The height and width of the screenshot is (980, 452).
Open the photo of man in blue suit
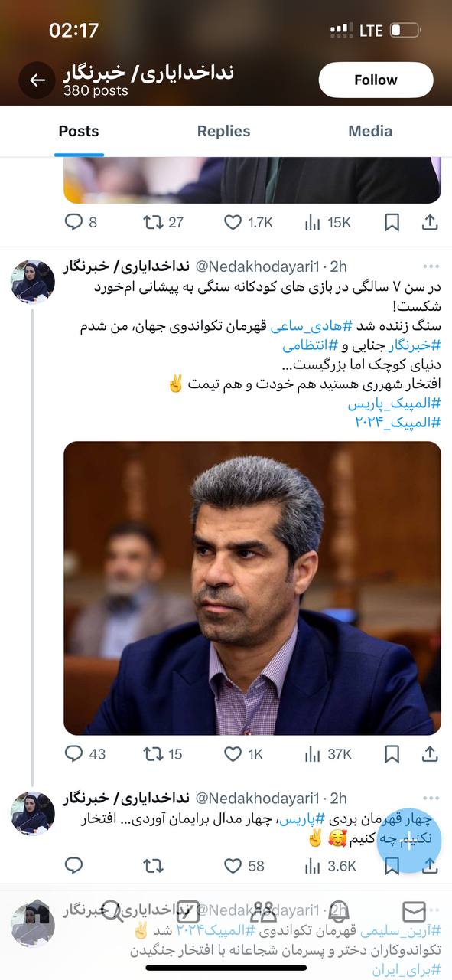click(252, 588)
